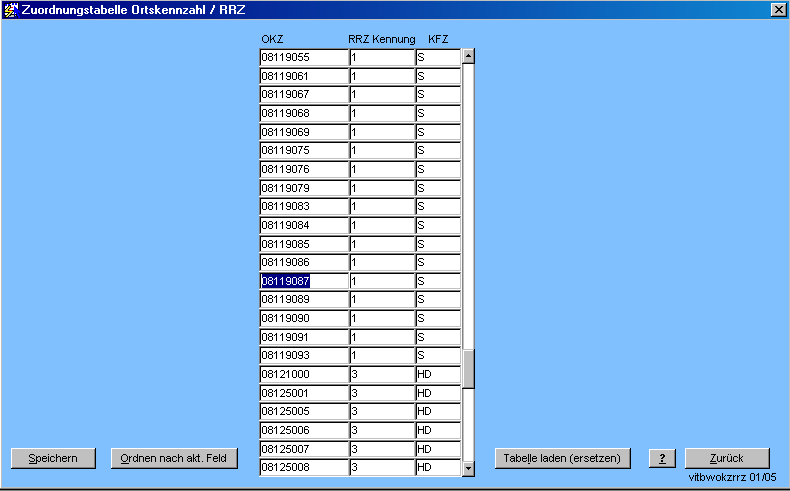This screenshot has width=790, height=491.
Task: Select the OKZ field 08125008
Action: coord(303,467)
